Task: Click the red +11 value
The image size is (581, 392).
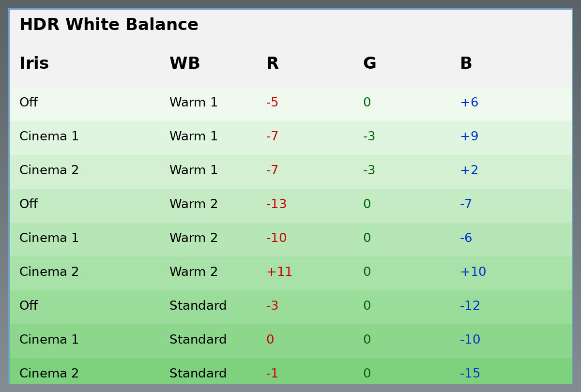Action: (279, 272)
